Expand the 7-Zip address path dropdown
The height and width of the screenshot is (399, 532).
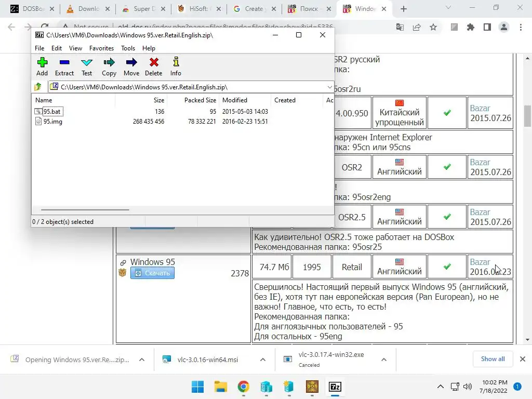pyautogui.click(x=329, y=87)
